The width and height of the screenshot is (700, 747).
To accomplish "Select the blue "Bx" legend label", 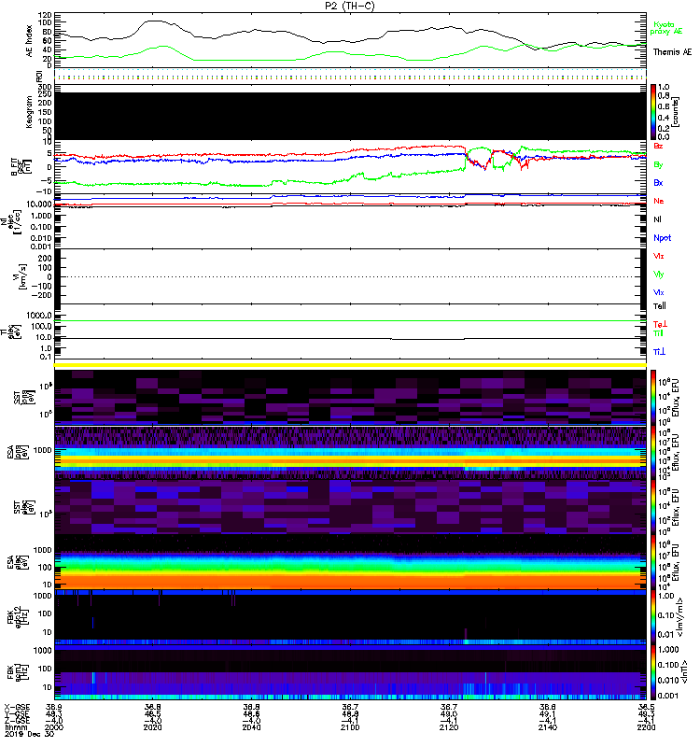I will pos(658,182).
